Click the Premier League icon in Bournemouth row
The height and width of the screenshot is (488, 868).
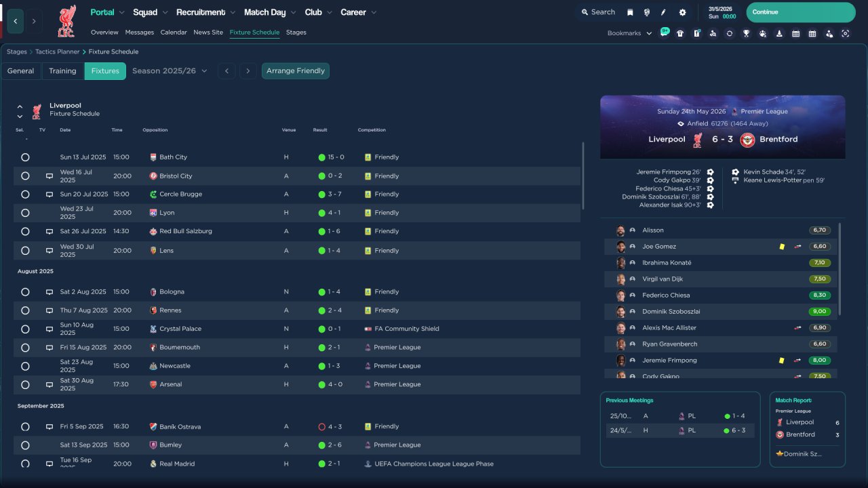pyautogui.click(x=368, y=348)
